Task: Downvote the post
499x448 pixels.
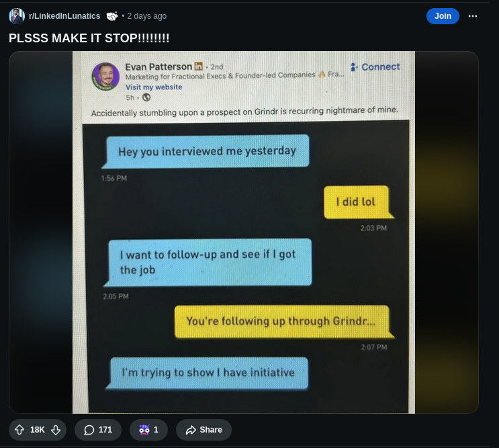Action: point(56,430)
